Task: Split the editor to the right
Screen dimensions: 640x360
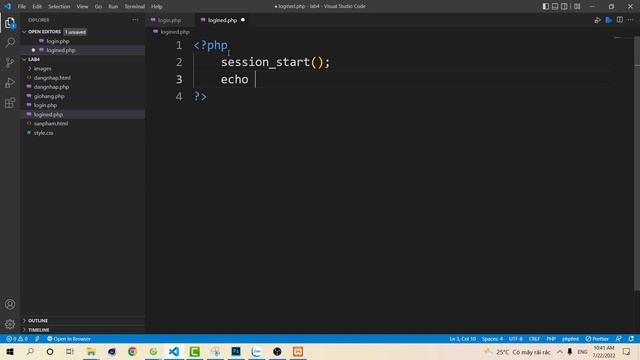Action: click(620, 20)
